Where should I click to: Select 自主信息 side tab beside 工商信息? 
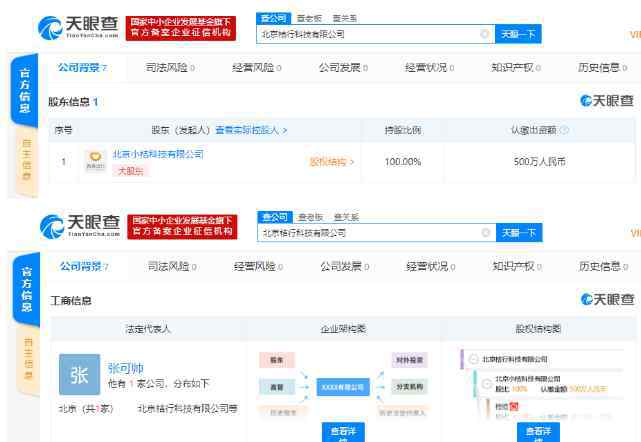[28, 358]
